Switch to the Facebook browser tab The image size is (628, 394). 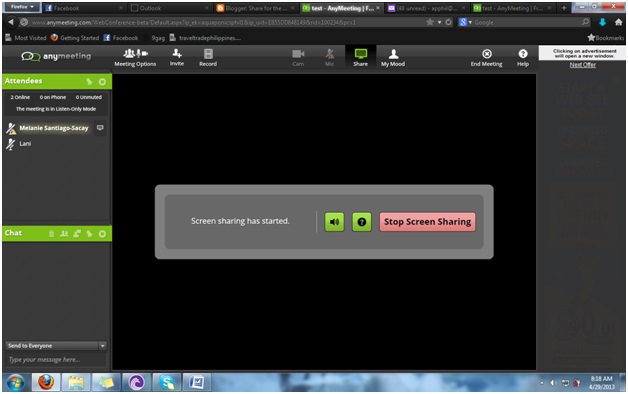tap(84, 8)
